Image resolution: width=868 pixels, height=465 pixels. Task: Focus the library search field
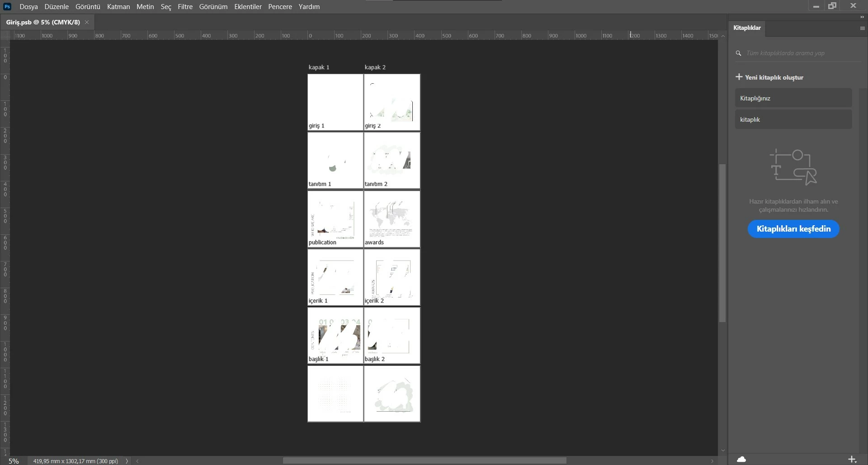tap(798, 53)
